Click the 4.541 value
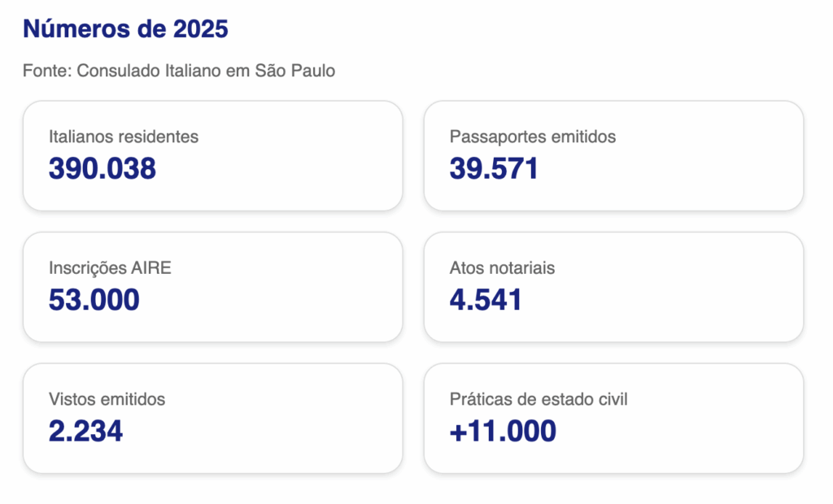 [486, 300]
